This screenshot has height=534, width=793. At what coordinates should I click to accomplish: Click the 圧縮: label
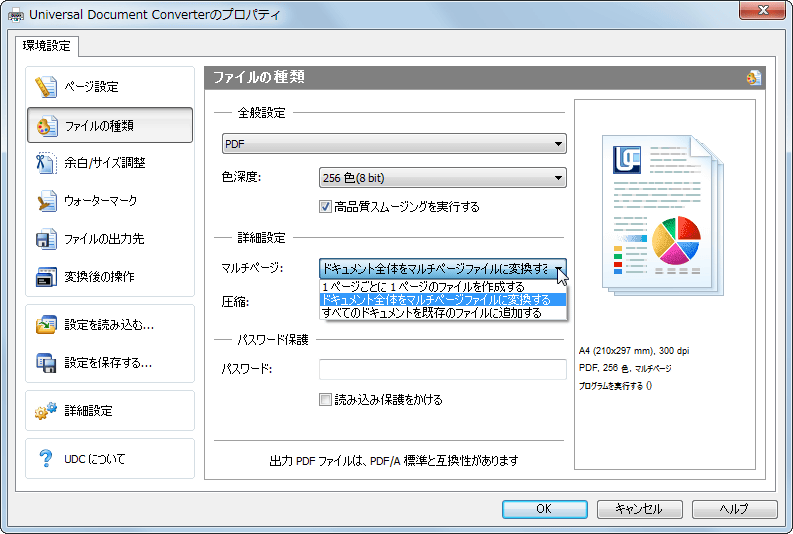pos(235,302)
